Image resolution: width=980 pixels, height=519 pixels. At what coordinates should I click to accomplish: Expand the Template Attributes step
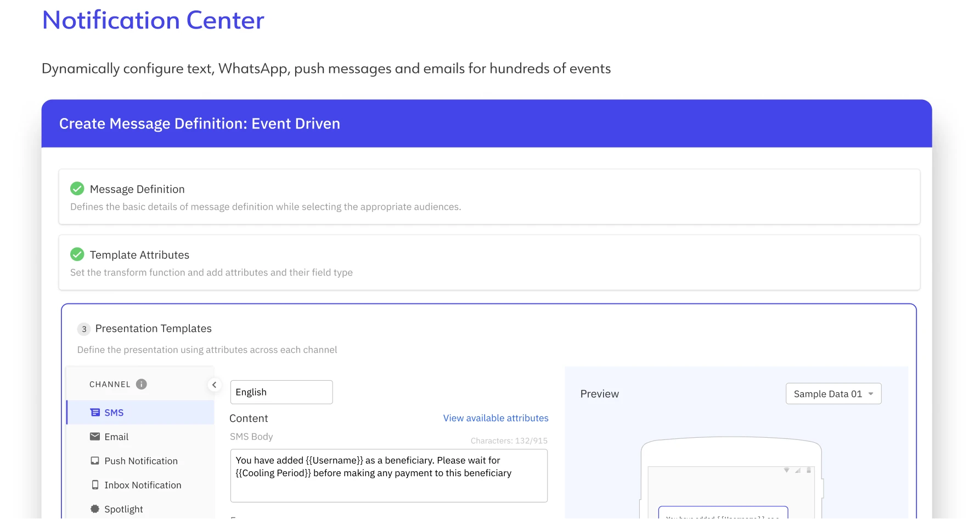[139, 255]
